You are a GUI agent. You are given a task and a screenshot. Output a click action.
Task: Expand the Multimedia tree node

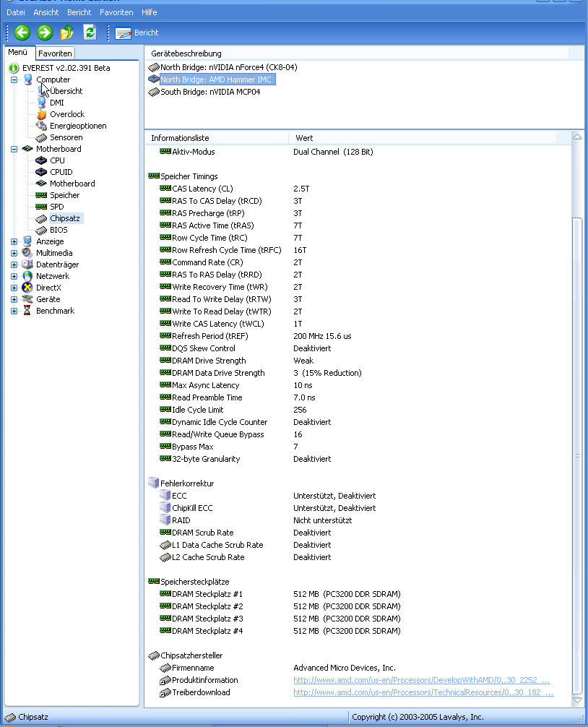tap(14, 253)
